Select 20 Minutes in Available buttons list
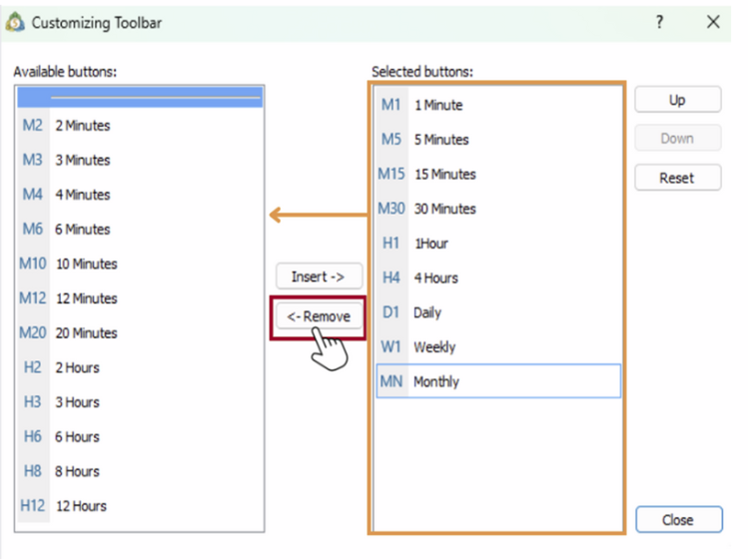Screen dimensions: 748x560 (x=86, y=333)
